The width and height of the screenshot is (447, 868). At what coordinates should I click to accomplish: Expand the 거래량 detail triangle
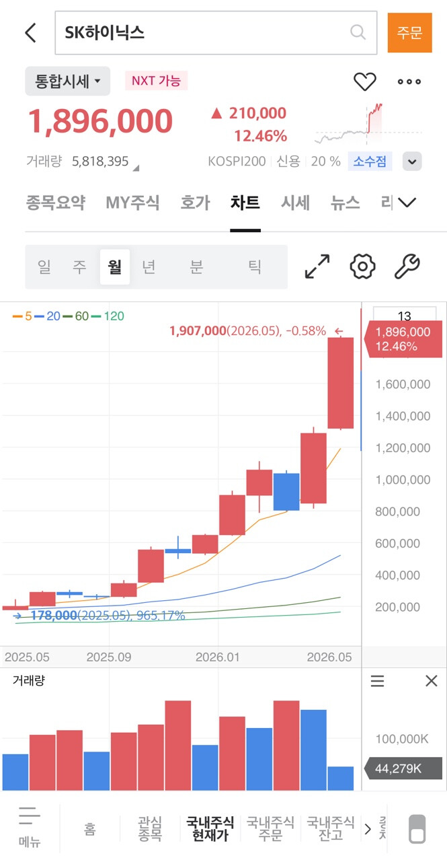136,168
